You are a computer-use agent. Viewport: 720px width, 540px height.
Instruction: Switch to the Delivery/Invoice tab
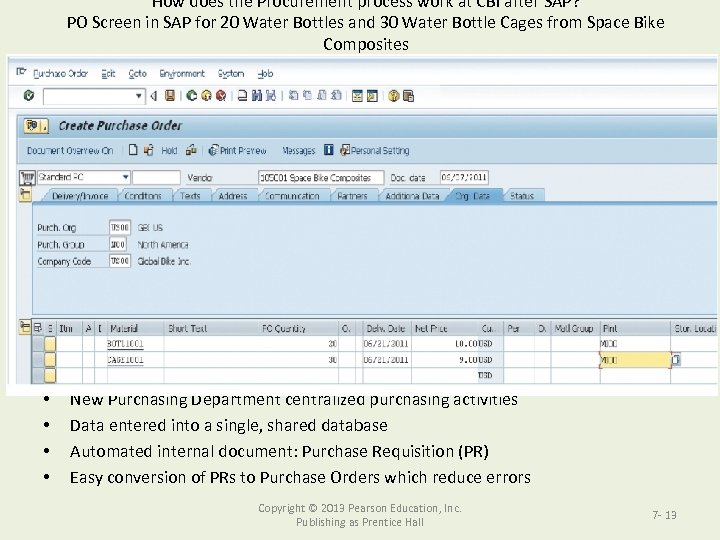[x=80, y=196]
